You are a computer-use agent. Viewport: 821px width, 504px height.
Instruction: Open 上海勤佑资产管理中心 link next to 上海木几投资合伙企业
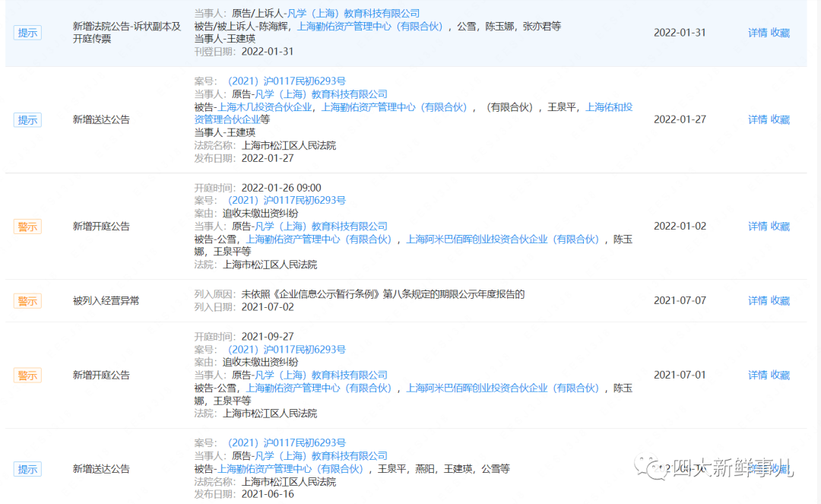point(394,107)
